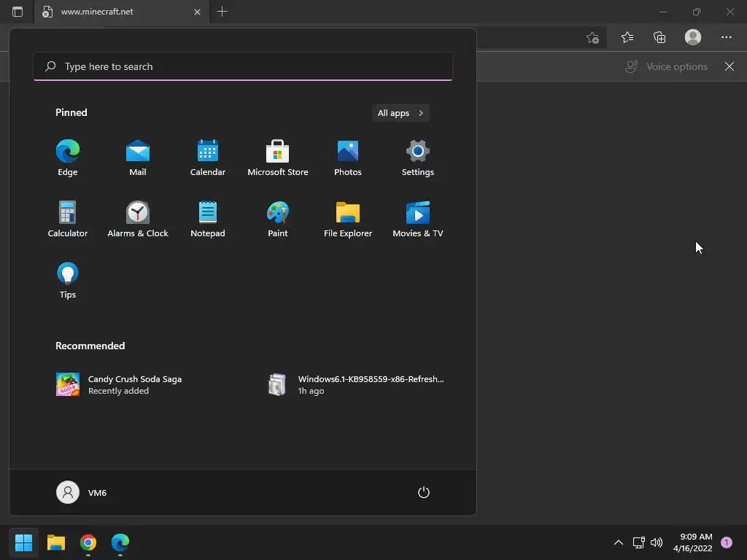
Task: Open the VM6 user account menu
Action: click(82, 492)
